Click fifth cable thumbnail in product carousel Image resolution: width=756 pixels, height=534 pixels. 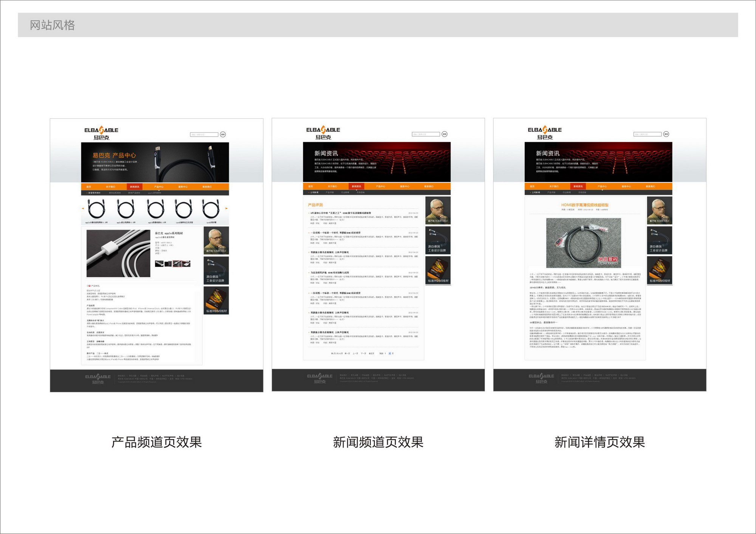tap(211, 209)
